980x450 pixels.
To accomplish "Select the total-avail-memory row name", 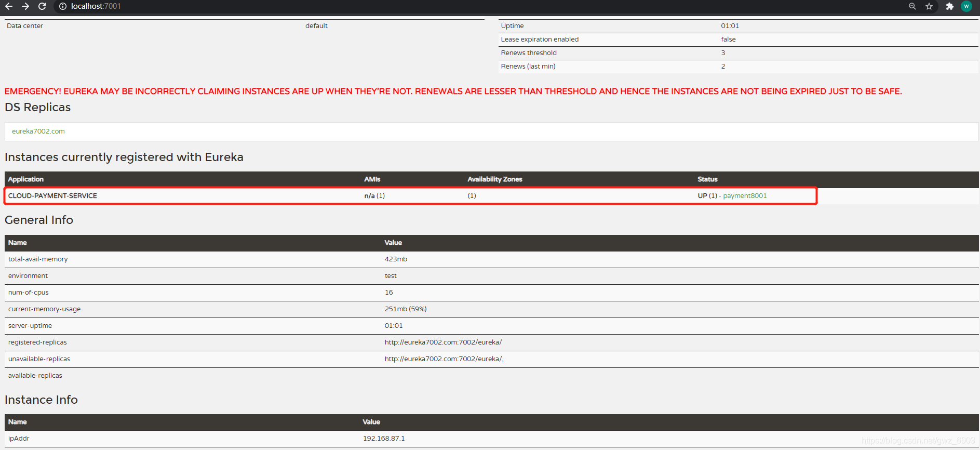I will click(x=38, y=259).
